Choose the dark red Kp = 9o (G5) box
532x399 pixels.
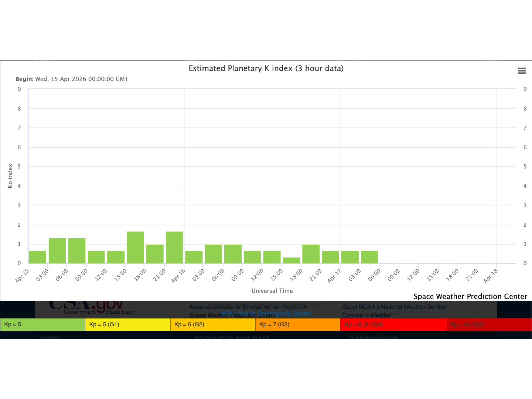tap(489, 324)
